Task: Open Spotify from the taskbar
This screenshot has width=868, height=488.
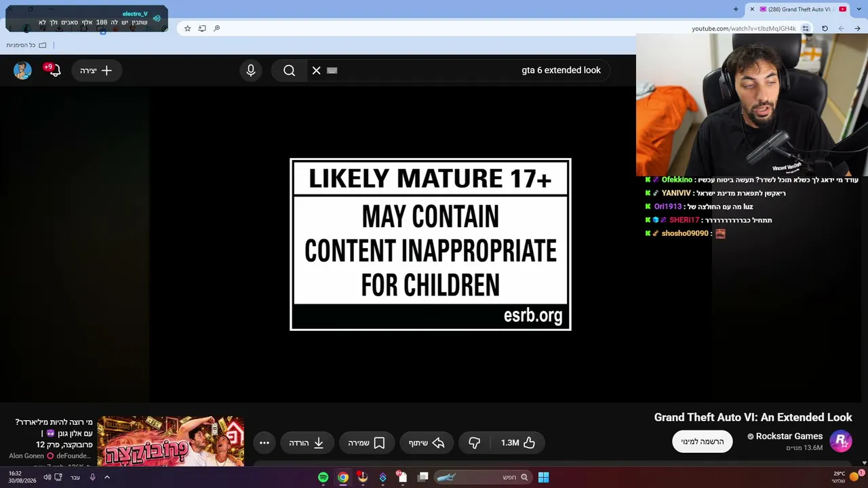Action: click(x=323, y=477)
